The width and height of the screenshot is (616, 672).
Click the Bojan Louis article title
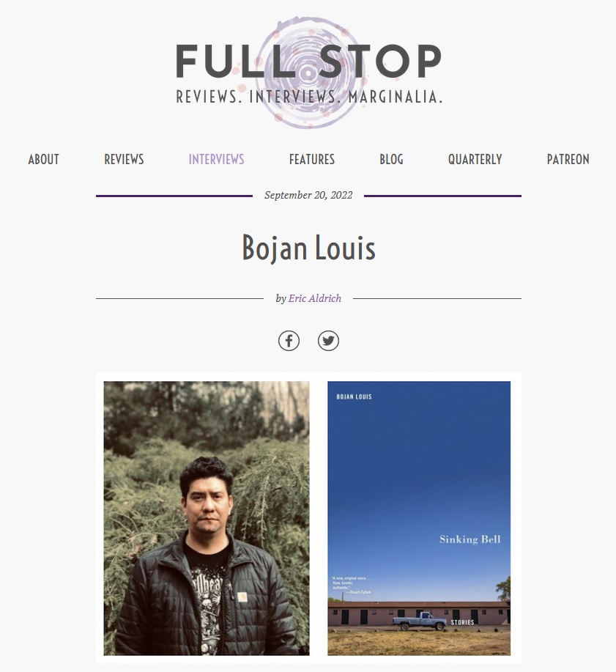click(x=308, y=248)
